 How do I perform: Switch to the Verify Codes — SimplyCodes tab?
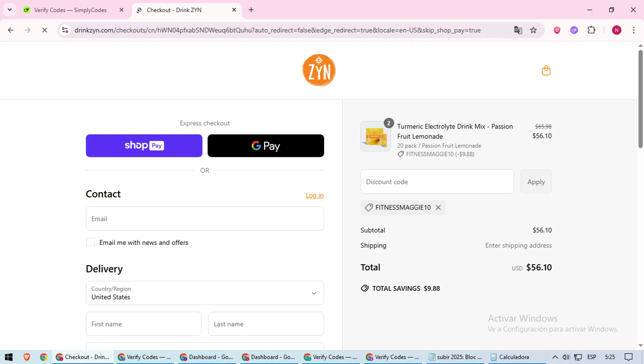coord(70,10)
